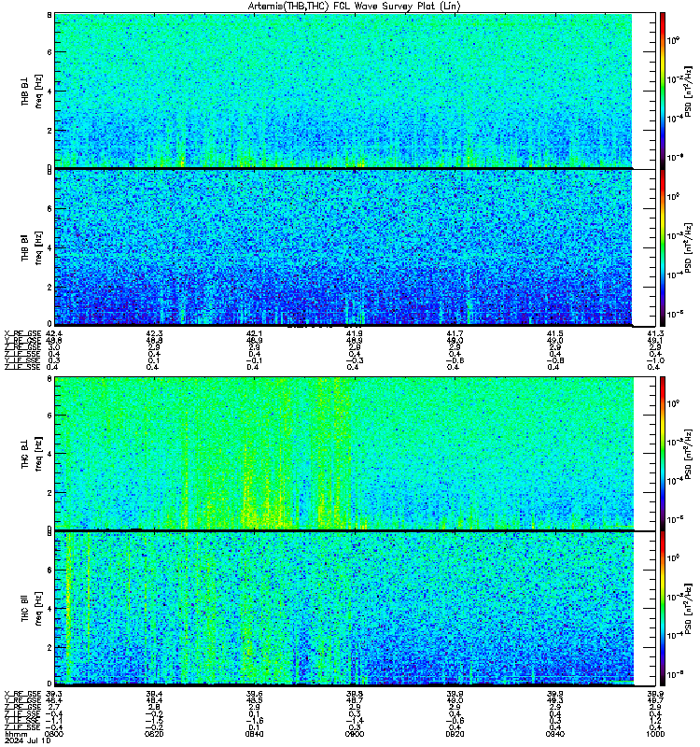Click the THB X_RE_GSE value 42.3

(x=154, y=333)
